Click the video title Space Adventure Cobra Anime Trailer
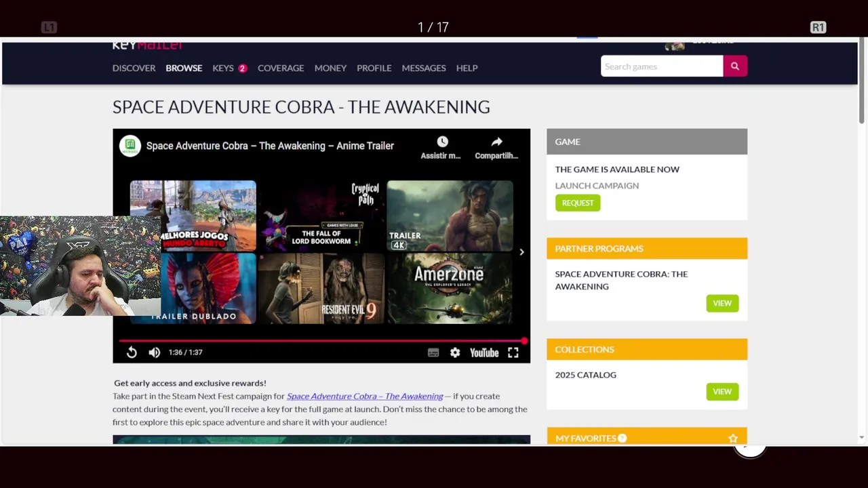The image size is (868, 488). (270, 146)
